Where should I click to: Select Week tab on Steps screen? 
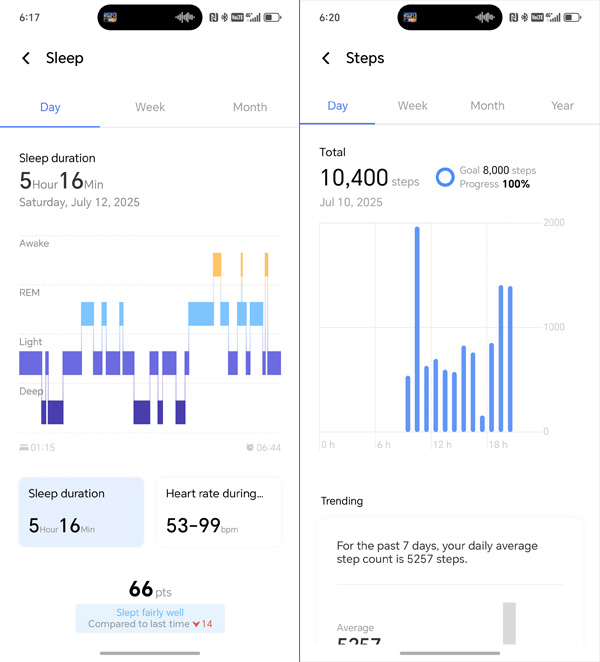click(x=413, y=106)
